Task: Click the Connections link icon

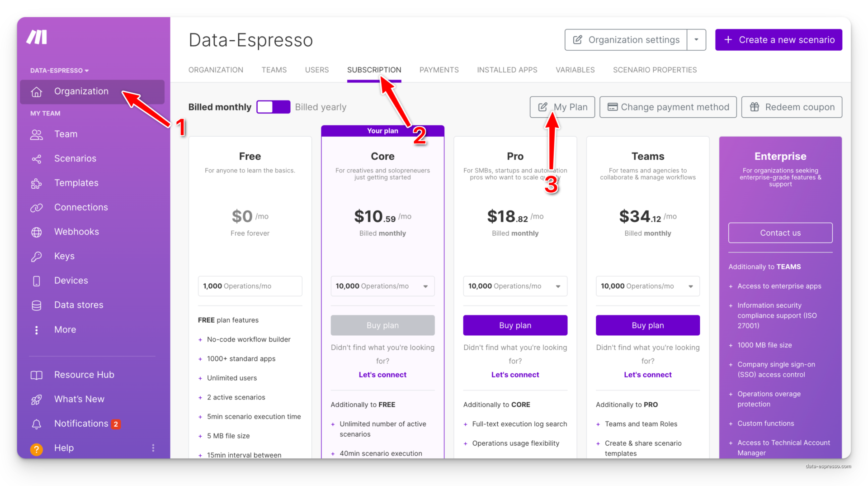Action: 37,208
